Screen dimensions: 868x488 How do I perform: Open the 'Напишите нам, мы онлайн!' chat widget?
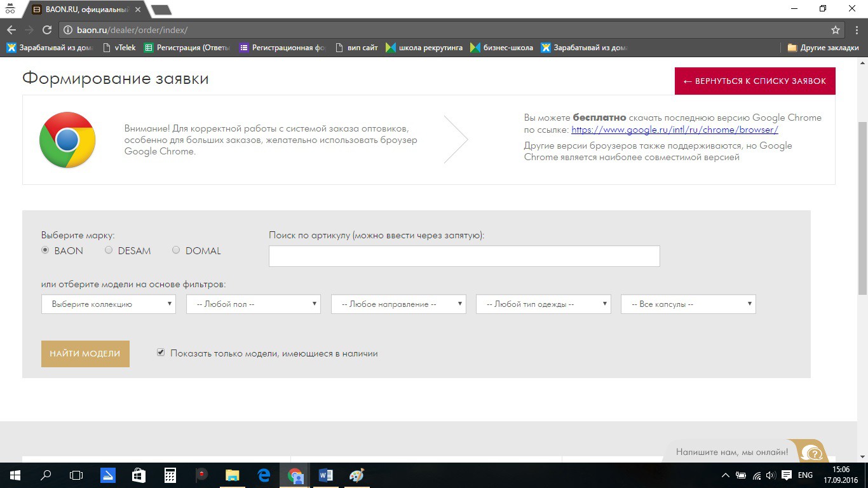[745, 451]
